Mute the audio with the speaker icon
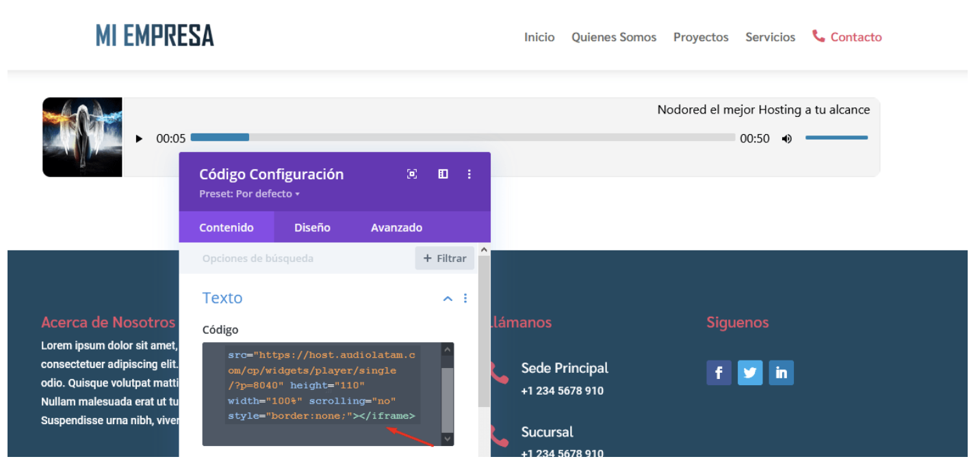Viewport: 980px width, 472px height. (787, 139)
